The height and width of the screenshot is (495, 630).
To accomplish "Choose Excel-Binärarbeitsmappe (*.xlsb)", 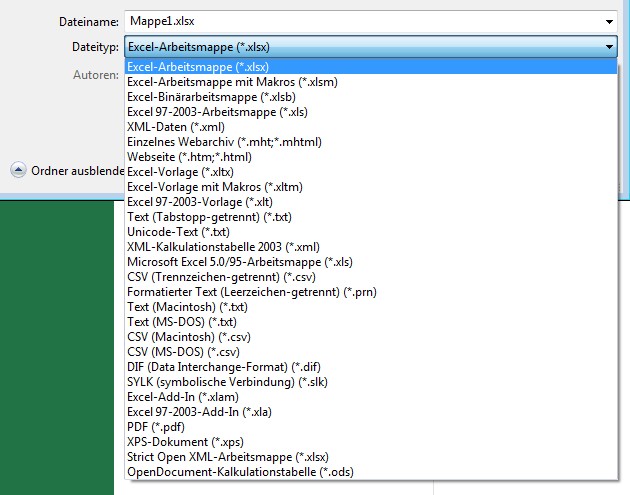I will (x=371, y=97).
